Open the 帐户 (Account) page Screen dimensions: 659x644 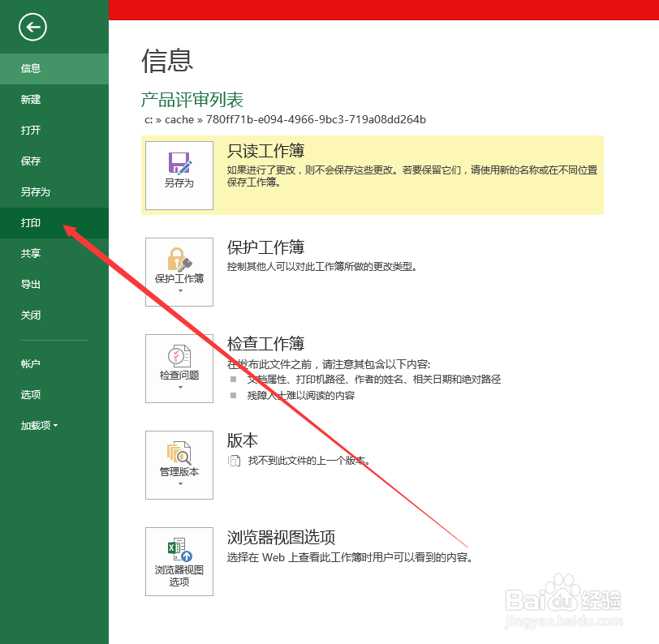[x=30, y=363]
